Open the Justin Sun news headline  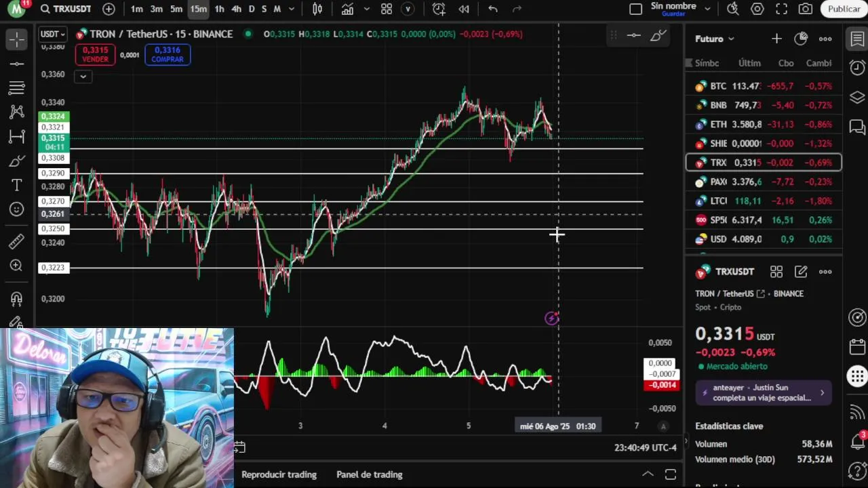pyautogui.click(x=763, y=392)
